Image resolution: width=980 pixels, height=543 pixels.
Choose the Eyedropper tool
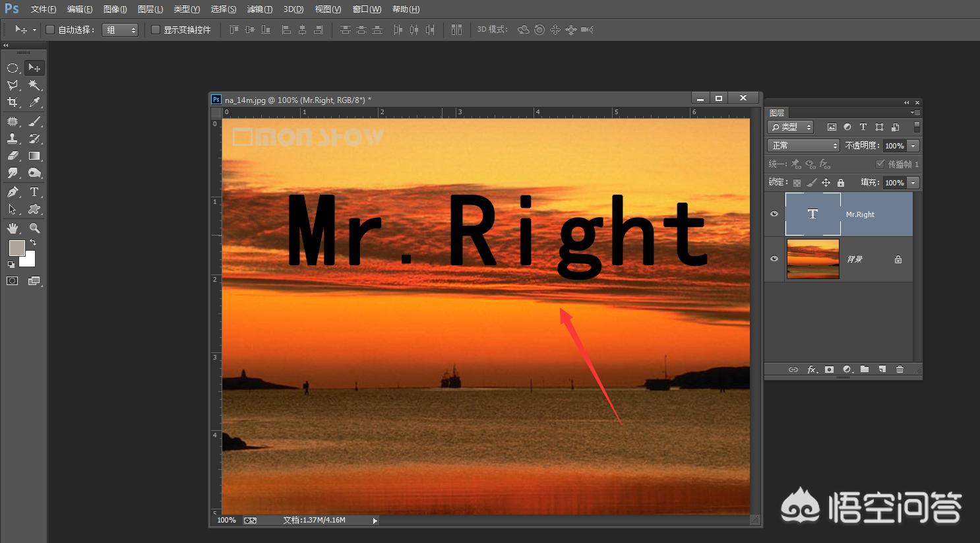pos(34,102)
